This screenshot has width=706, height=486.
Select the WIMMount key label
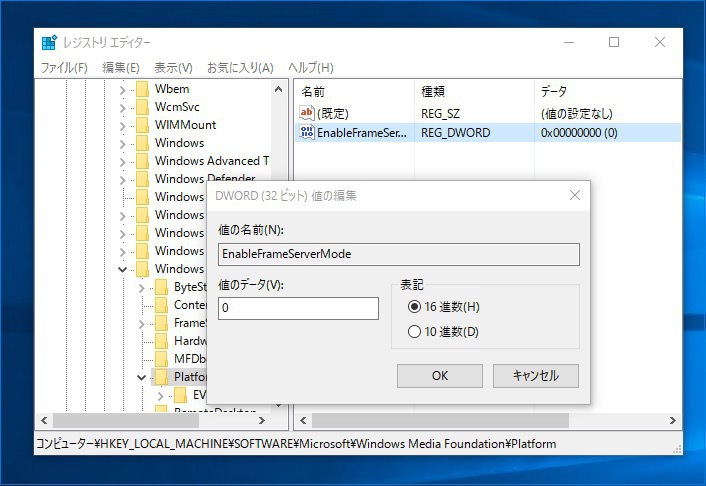coord(186,125)
